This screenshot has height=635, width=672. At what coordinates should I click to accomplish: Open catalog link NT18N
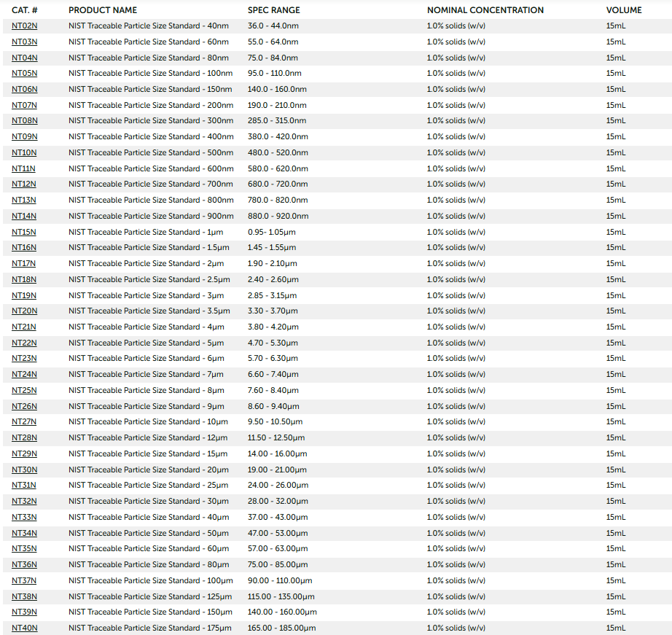24,279
